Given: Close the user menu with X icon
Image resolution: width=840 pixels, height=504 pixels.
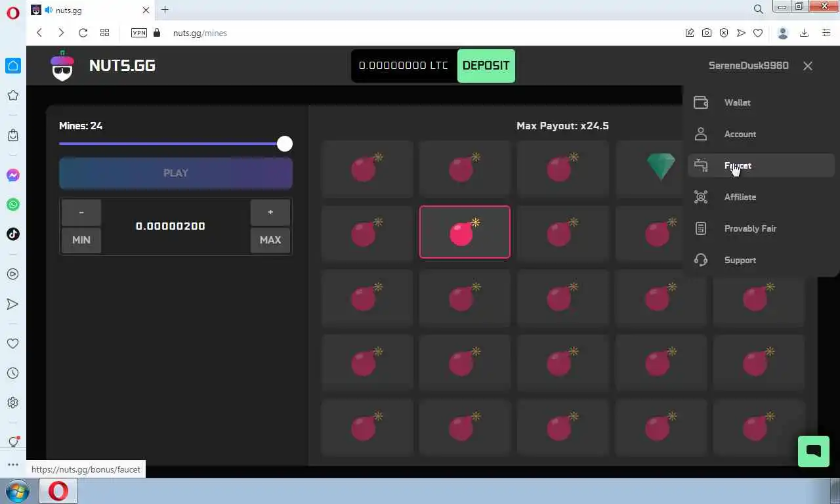Looking at the screenshot, I should [808, 66].
